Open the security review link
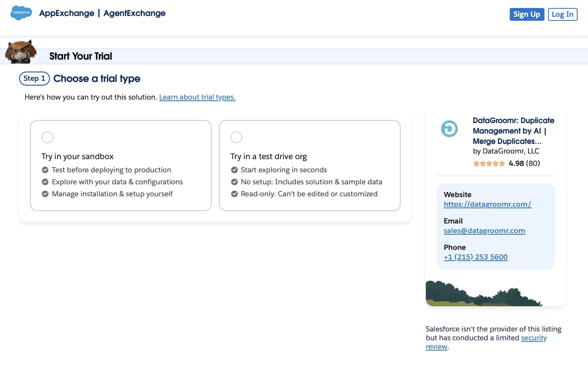The width and height of the screenshot is (588, 391). coord(534,338)
